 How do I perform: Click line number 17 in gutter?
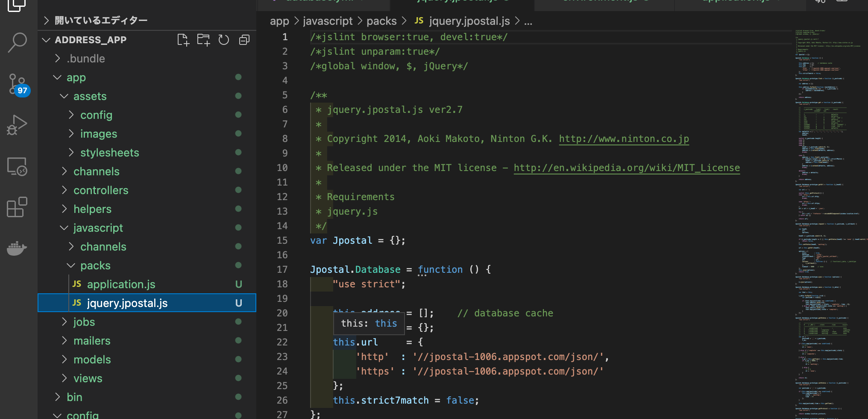(x=282, y=270)
